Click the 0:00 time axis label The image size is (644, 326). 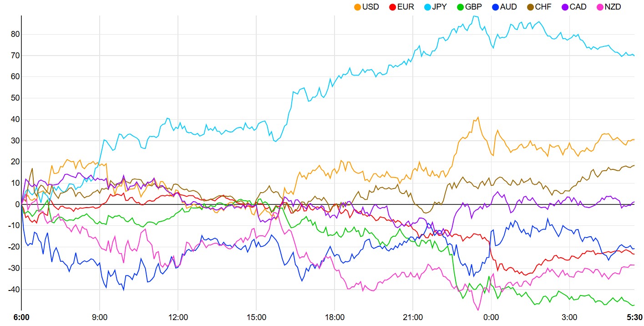coord(491,317)
